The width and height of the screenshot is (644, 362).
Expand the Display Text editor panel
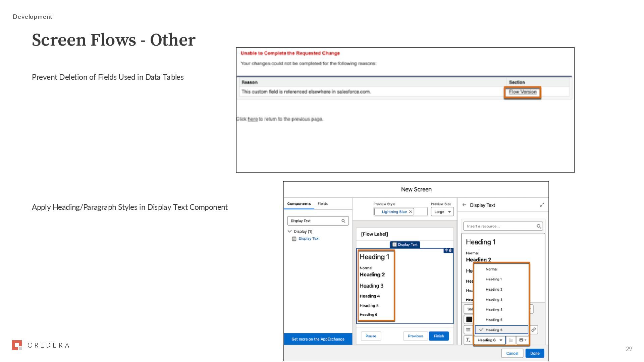pos(542,205)
